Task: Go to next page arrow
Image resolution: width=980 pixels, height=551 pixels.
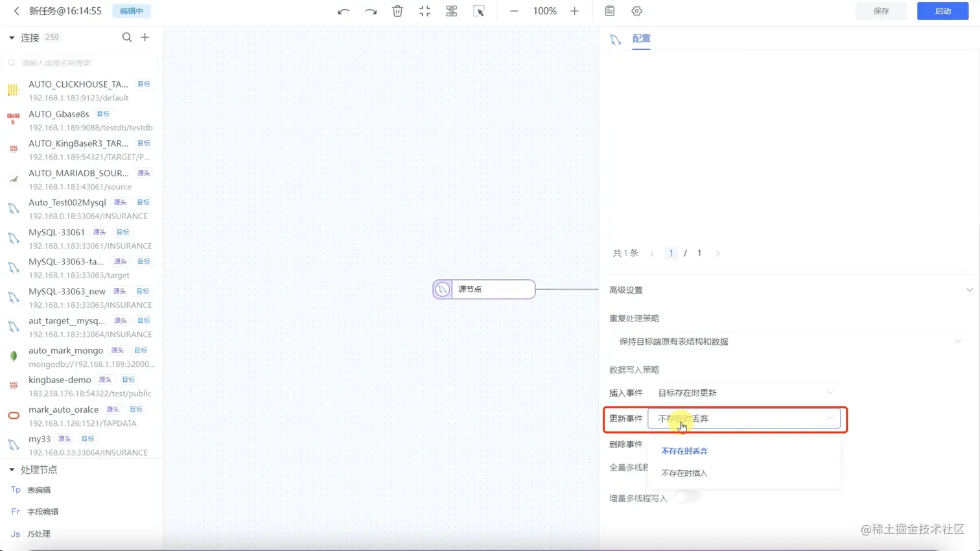Action: 717,253
